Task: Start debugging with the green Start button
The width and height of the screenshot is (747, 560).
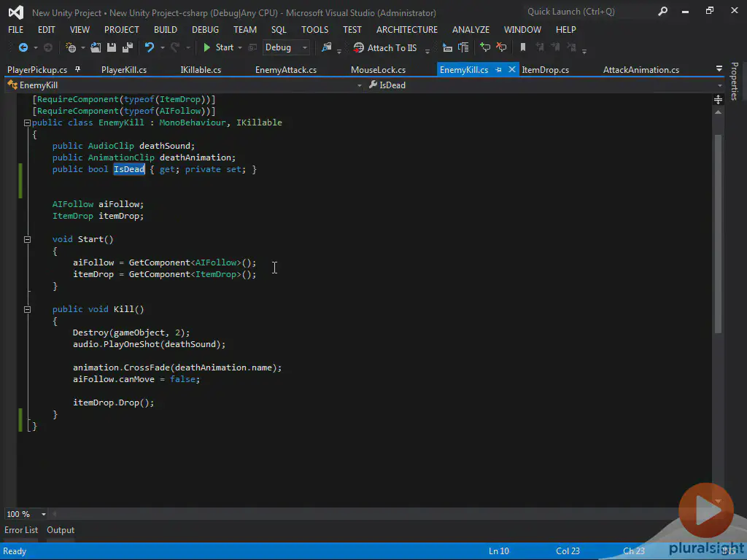Action: 218,47
